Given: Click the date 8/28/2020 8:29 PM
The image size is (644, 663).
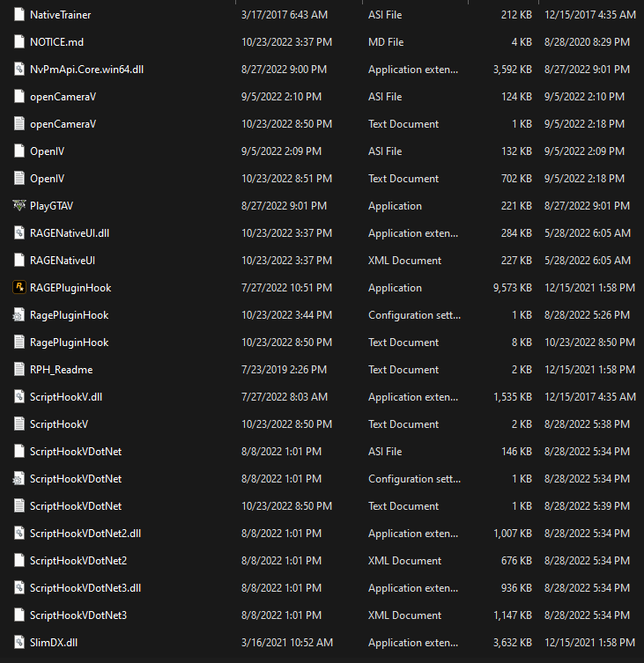Looking at the screenshot, I should (587, 42).
